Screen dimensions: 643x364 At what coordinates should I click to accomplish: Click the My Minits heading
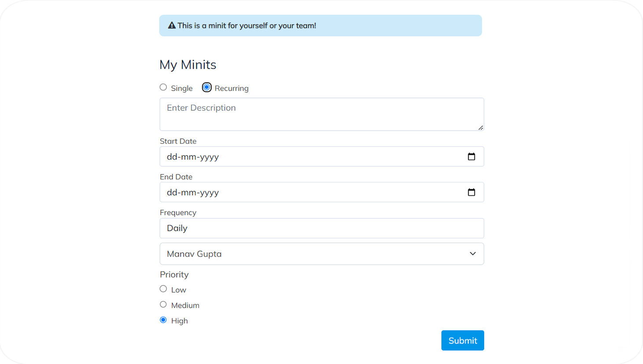188,65
